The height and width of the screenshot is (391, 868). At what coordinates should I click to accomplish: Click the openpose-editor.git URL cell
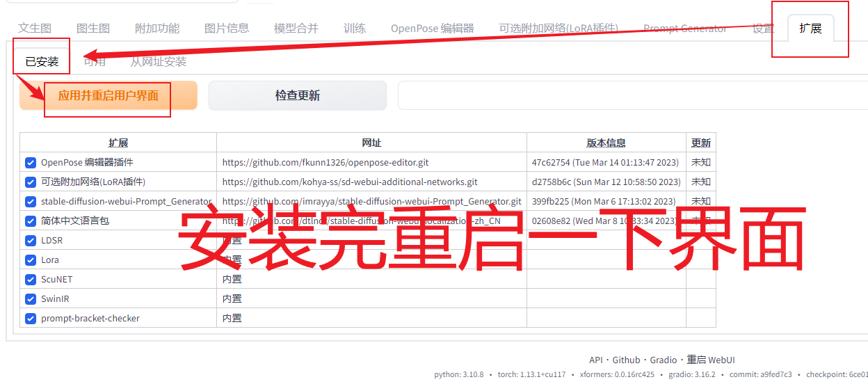point(371,162)
